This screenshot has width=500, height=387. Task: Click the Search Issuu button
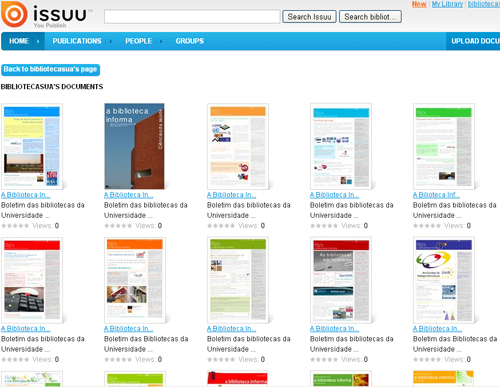coord(309,17)
